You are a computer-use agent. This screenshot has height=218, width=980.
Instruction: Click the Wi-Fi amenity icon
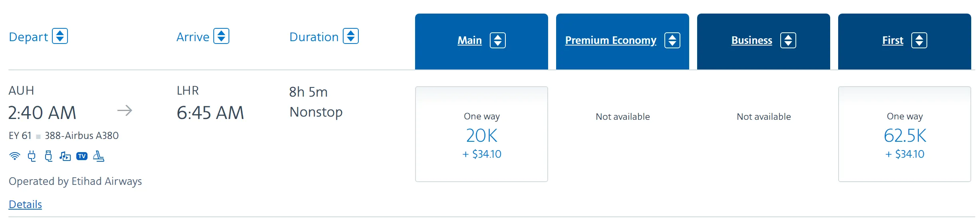[14, 156]
